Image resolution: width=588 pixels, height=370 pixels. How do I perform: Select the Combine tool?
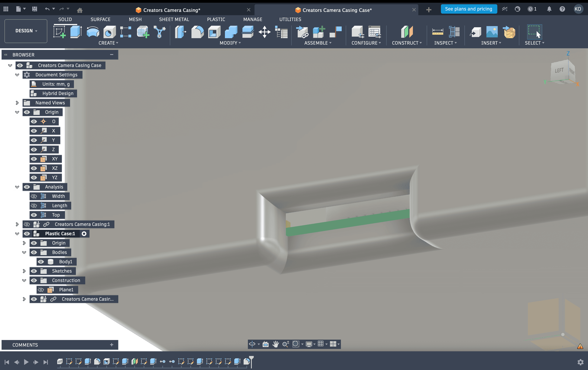click(231, 32)
